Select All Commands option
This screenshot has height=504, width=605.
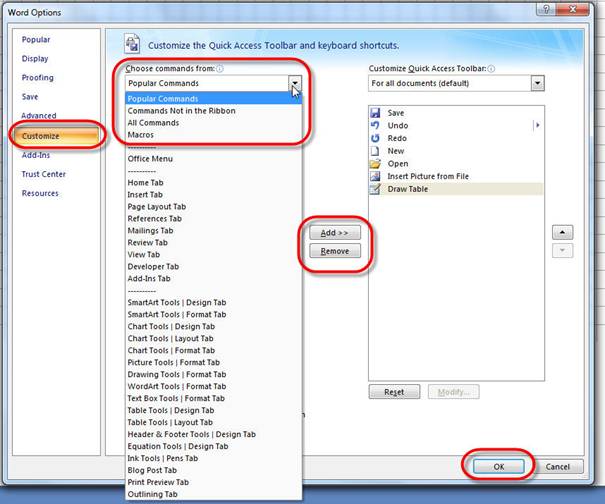coord(213,123)
